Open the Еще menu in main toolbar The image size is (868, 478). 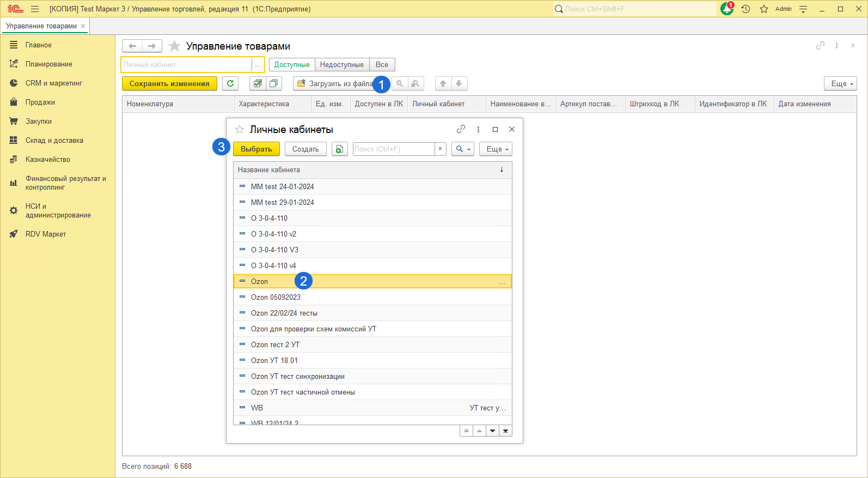pos(840,83)
